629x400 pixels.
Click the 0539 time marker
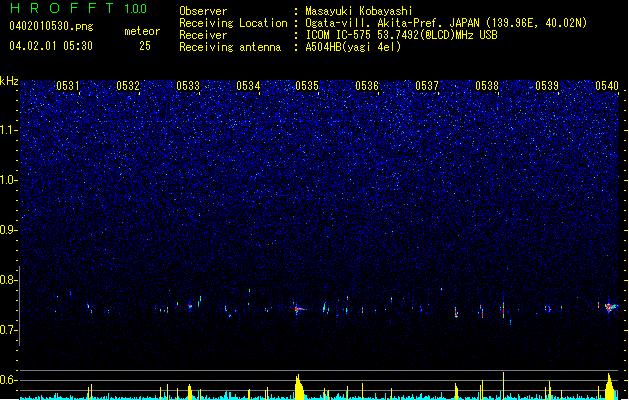click(547, 86)
